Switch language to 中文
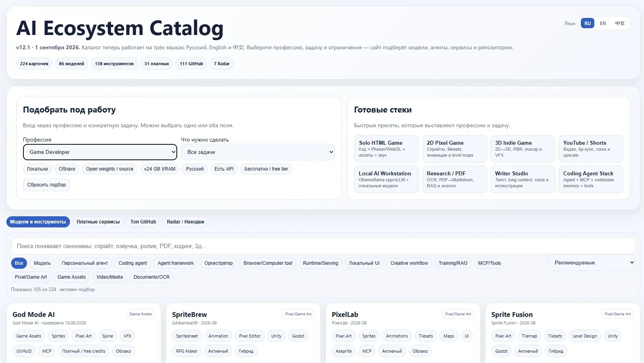 (620, 23)
